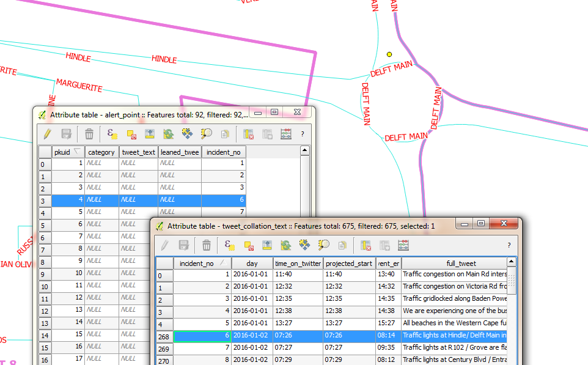Sort tweet_collation_text by incident_no header

pos(202,264)
